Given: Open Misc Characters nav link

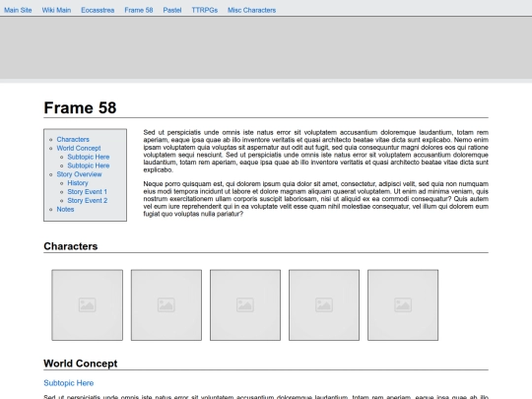Looking at the screenshot, I should (251, 10).
